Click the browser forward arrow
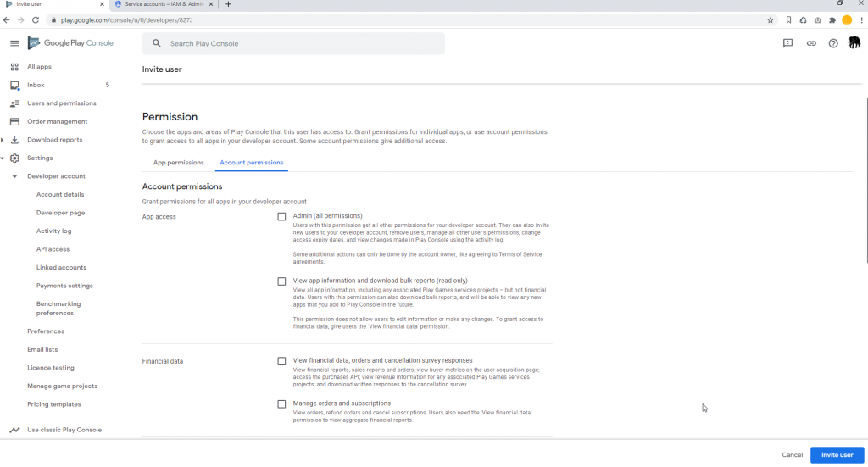Image resolution: width=868 pixels, height=467 pixels. tap(21, 20)
